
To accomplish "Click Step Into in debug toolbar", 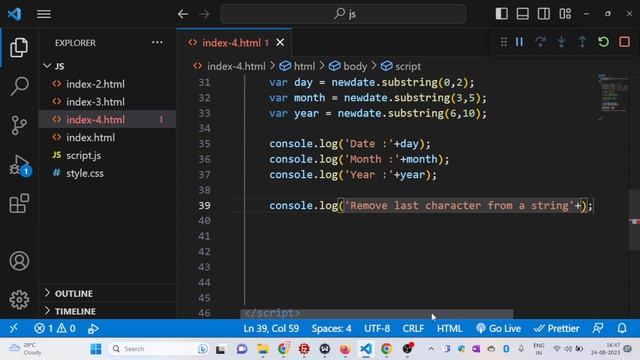I will [x=562, y=42].
